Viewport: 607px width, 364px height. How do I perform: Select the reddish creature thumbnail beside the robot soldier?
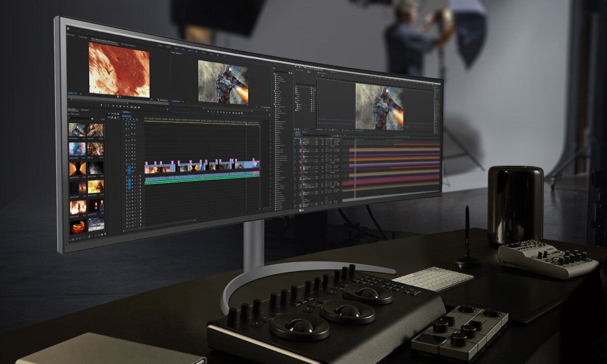95,130
